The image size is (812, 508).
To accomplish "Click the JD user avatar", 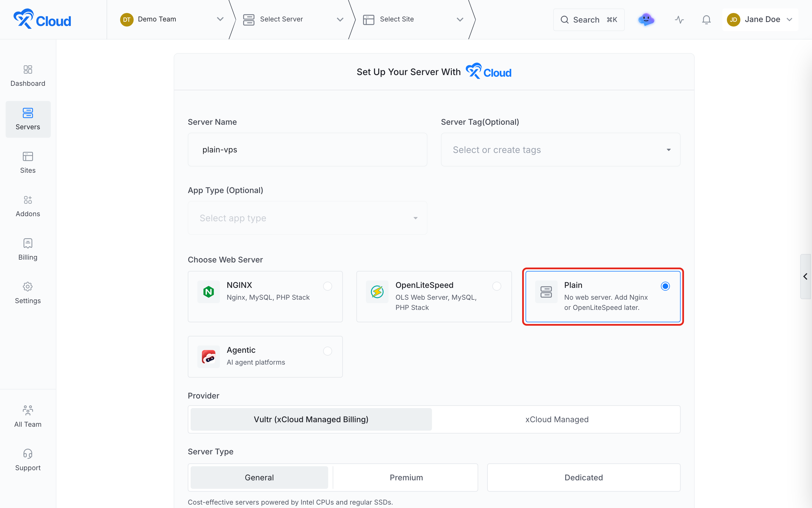I will pyautogui.click(x=734, y=19).
